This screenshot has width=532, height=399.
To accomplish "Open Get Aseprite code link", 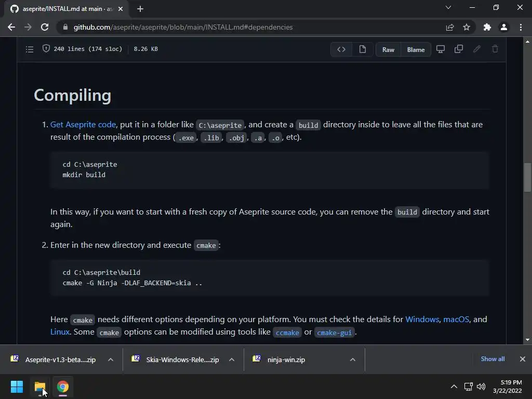I will pos(83,125).
